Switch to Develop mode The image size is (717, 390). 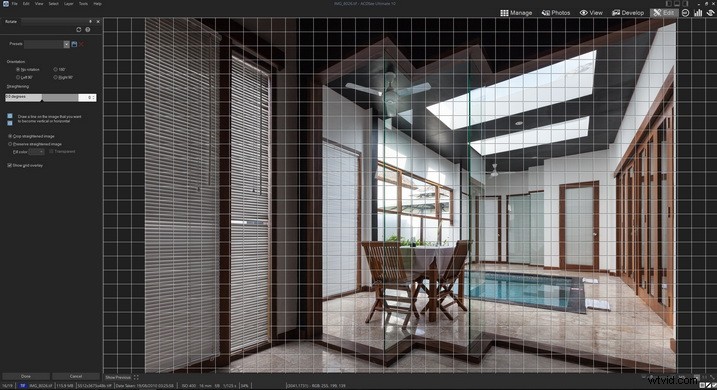[x=628, y=13]
